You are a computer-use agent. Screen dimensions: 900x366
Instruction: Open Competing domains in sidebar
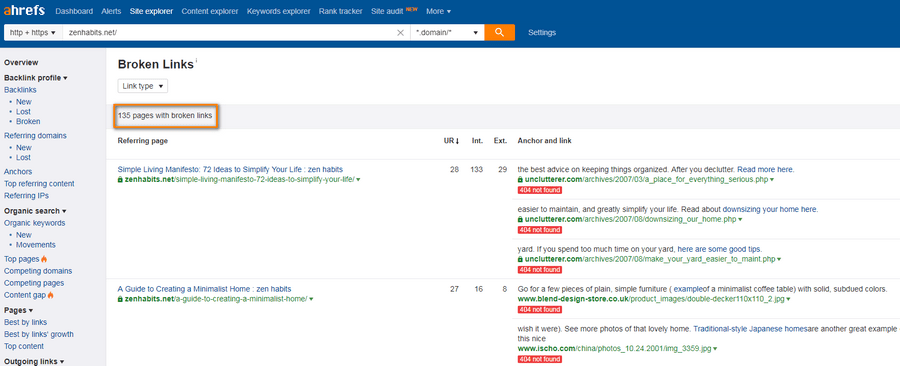point(38,271)
